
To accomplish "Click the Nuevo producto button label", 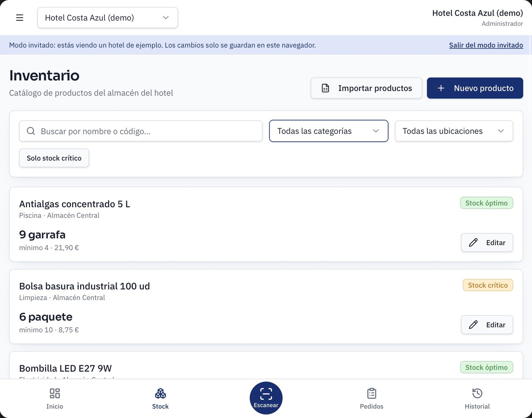I will (484, 88).
